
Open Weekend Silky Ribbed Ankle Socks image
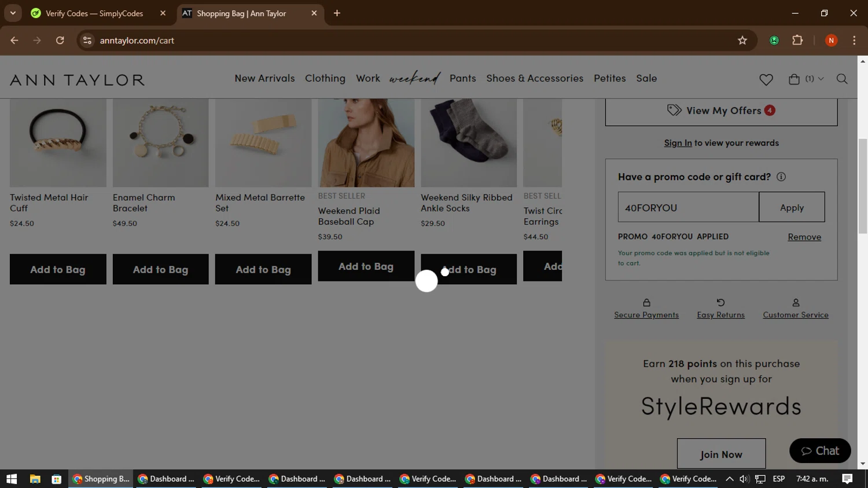pyautogui.click(x=469, y=142)
